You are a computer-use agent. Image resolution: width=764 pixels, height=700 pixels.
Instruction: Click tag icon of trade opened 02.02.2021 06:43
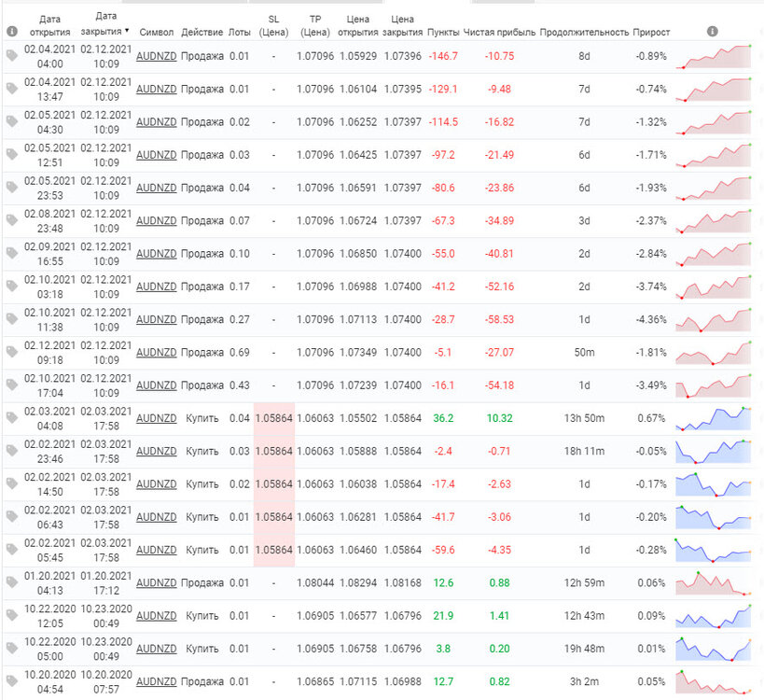[12, 517]
